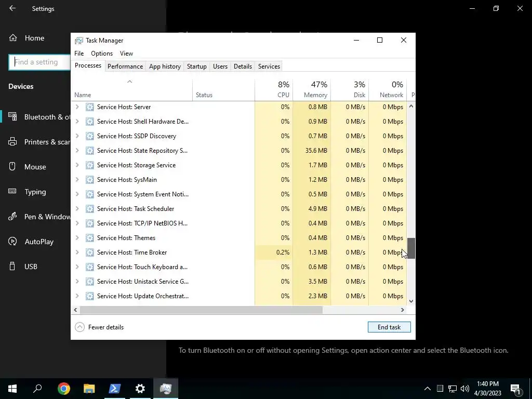
Task: Switch to Settings gear in taskbar
Action: click(x=140, y=389)
